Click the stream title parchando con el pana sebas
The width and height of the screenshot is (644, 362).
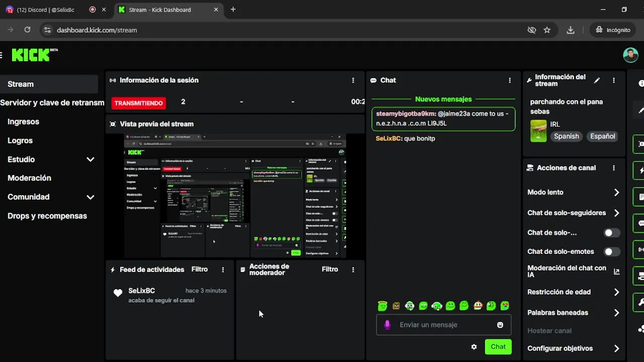pyautogui.click(x=567, y=107)
